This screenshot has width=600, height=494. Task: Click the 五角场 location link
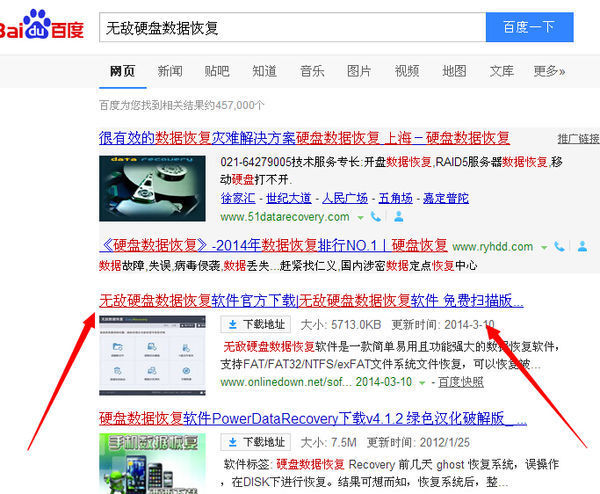pos(396,198)
